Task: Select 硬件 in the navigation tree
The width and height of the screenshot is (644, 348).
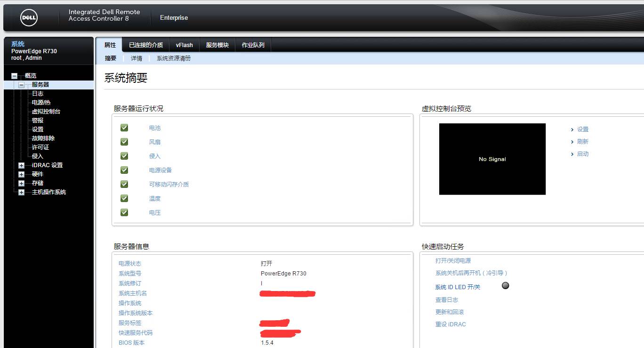Action: 38,174
